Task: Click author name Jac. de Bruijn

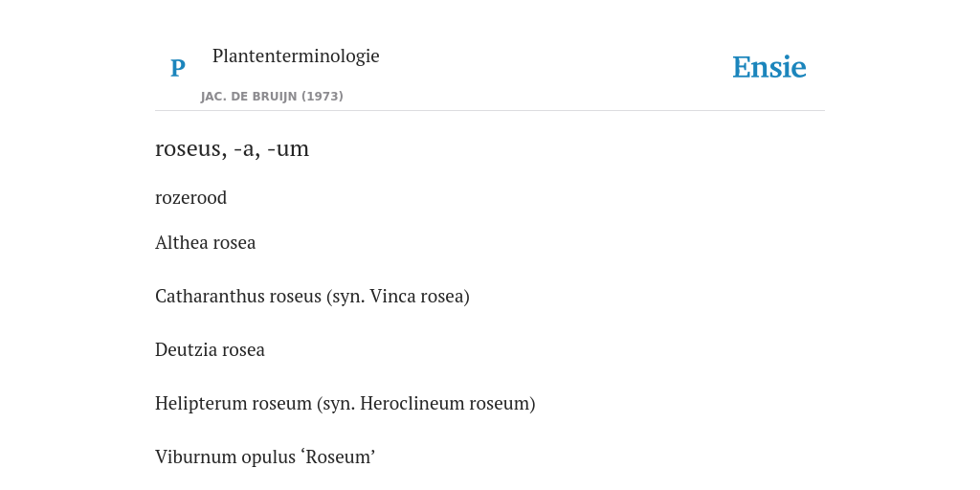Action: pyautogui.click(x=250, y=97)
